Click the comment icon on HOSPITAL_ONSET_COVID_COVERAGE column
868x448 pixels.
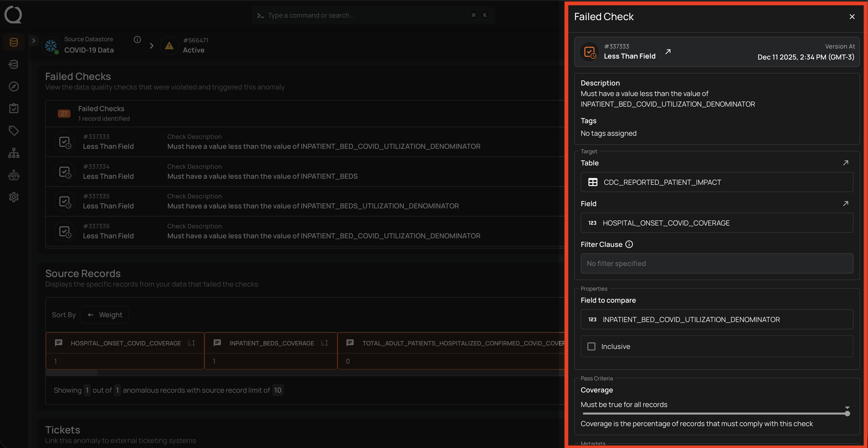59,343
